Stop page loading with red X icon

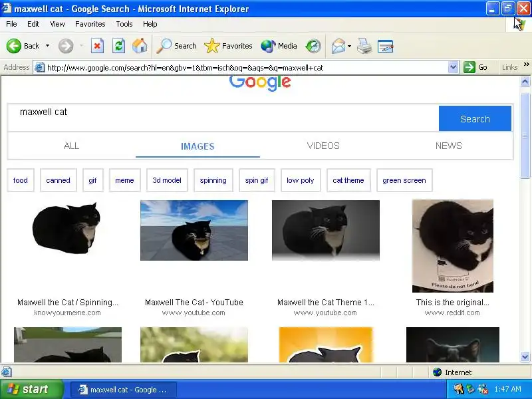pos(97,46)
